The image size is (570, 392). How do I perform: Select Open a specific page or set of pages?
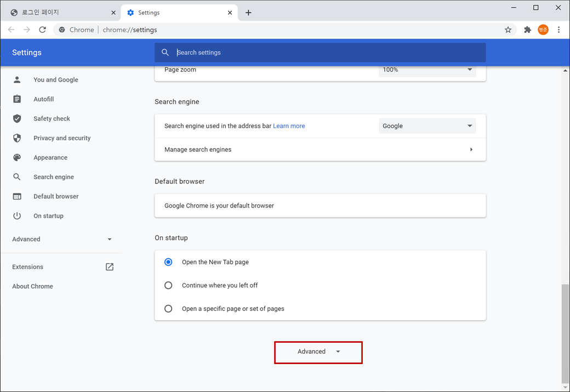click(x=168, y=309)
